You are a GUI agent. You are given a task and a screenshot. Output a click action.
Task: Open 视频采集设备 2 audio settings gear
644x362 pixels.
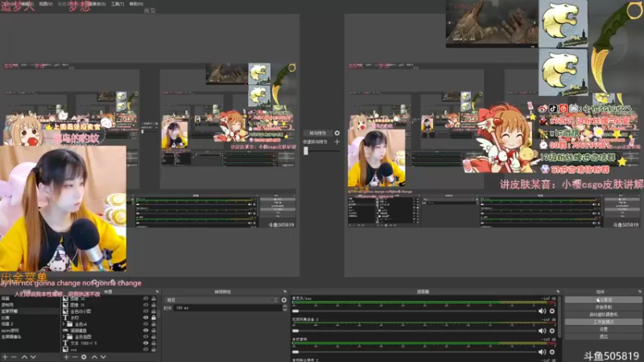[x=552, y=331]
